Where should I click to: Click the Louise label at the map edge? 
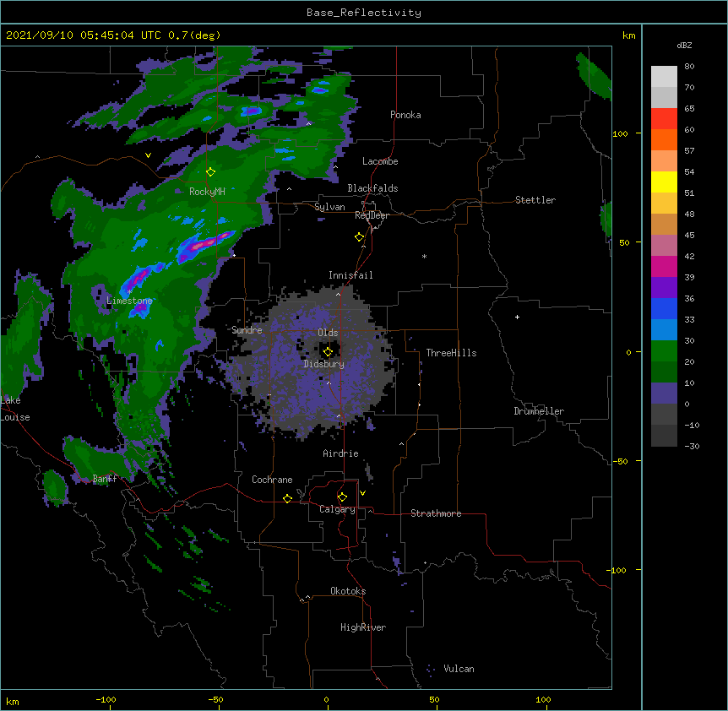pyautogui.click(x=15, y=417)
